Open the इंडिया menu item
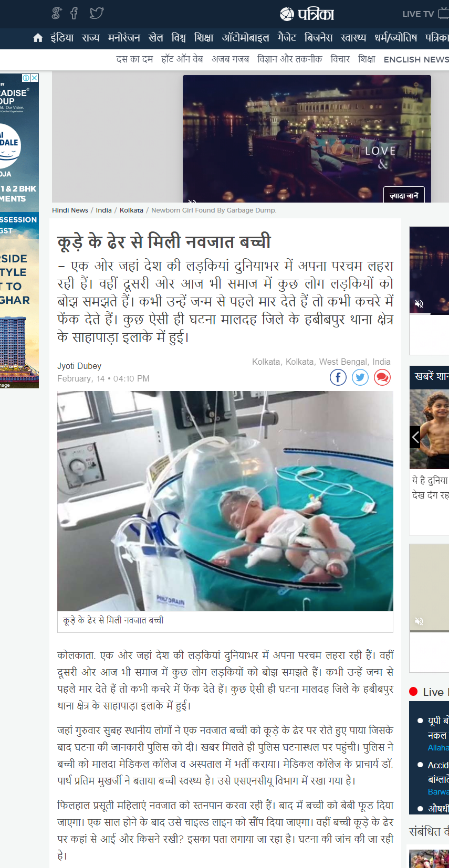449x868 pixels. [62, 38]
